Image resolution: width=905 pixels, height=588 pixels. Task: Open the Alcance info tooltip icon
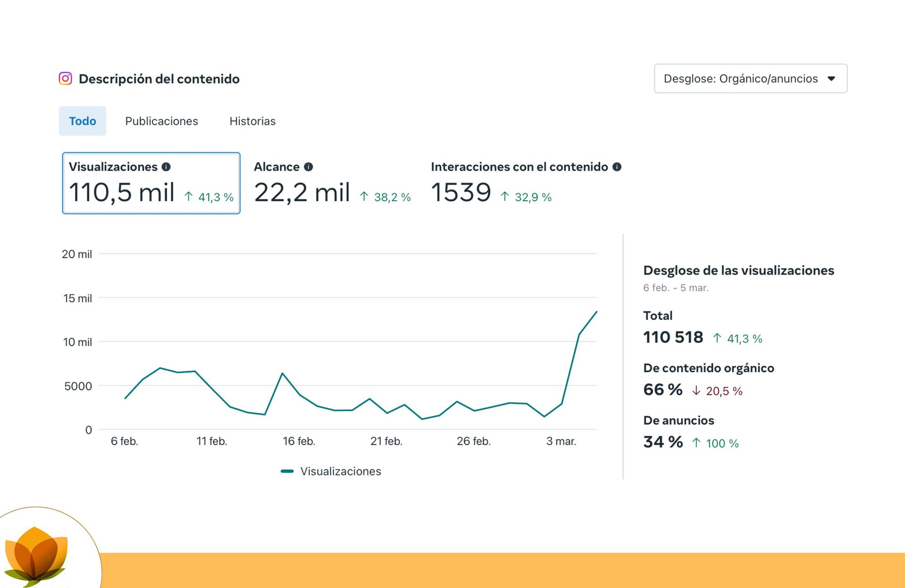click(x=308, y=167)
